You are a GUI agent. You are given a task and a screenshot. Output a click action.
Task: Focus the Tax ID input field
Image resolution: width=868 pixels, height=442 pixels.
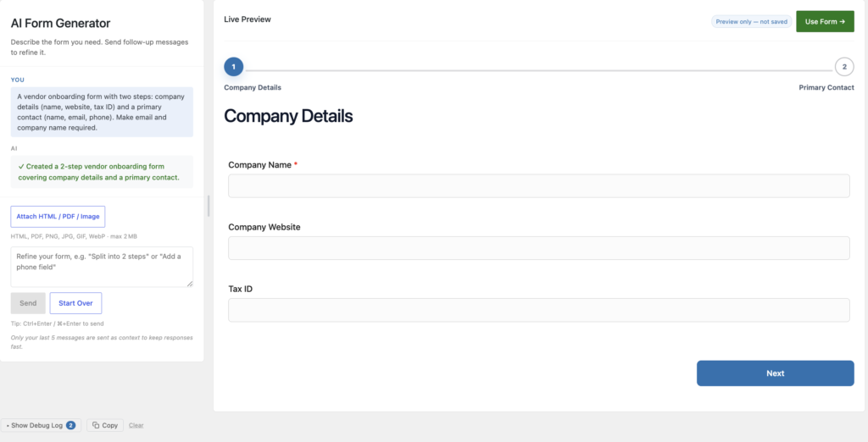click(x=538, y=310)
